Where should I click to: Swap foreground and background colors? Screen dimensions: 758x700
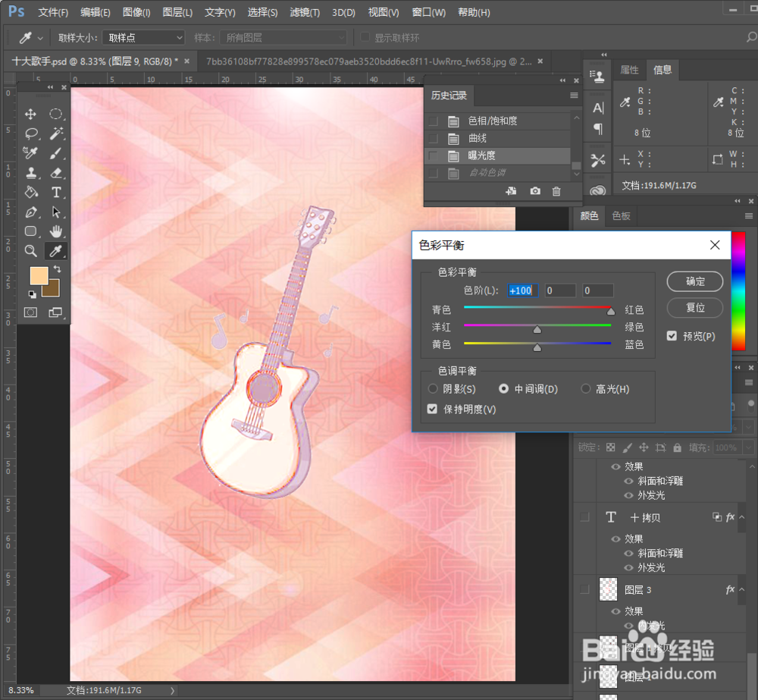click(x=57, y=269)
